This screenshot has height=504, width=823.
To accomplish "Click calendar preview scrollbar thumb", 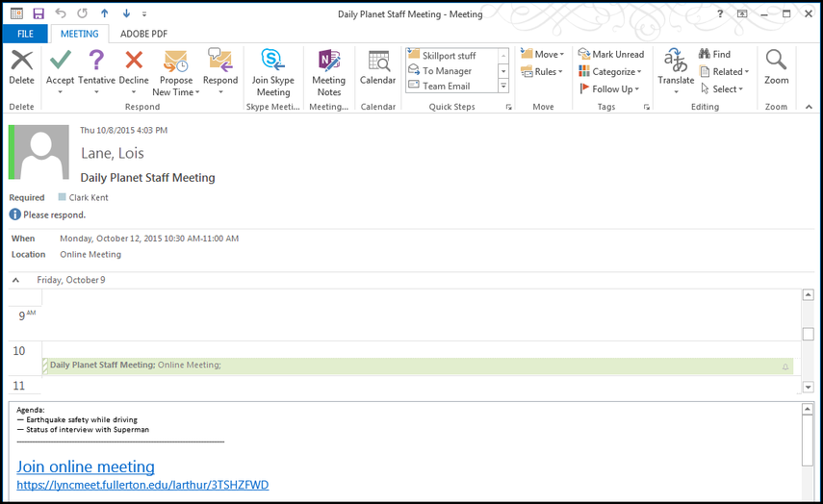I will [809, 334].
